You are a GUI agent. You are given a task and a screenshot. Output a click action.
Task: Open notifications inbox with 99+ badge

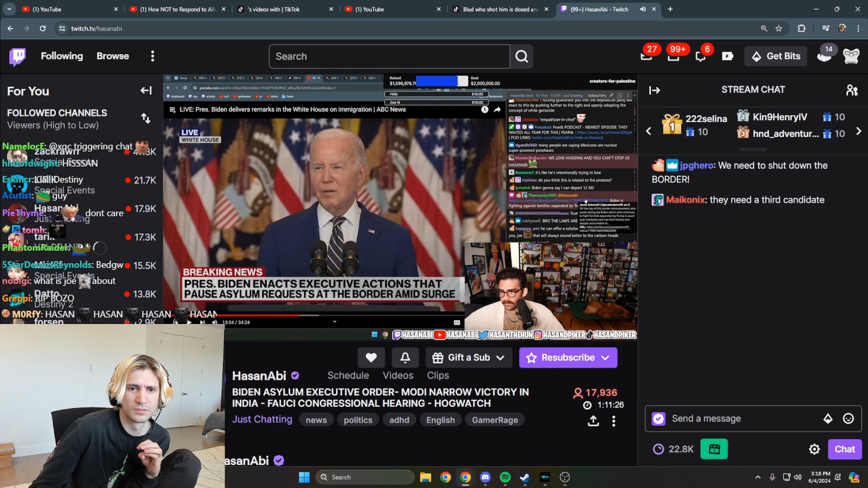[674, 56]
